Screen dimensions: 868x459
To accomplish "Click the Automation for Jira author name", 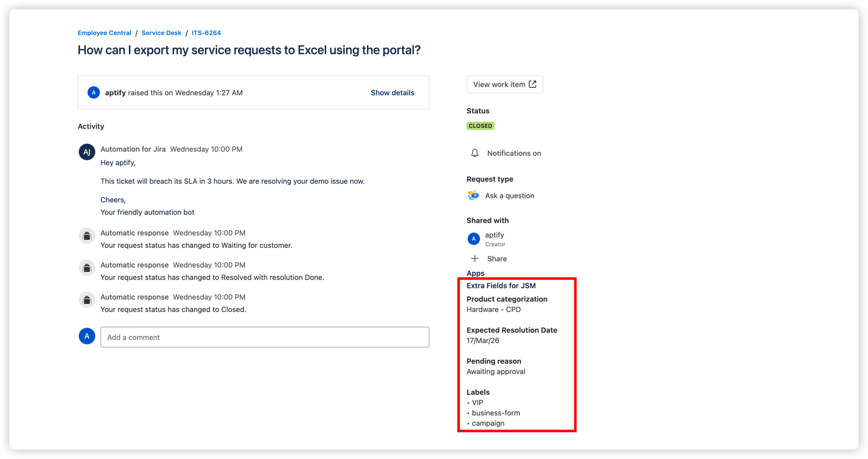I will pyautogui.click(x=133, y=149).
